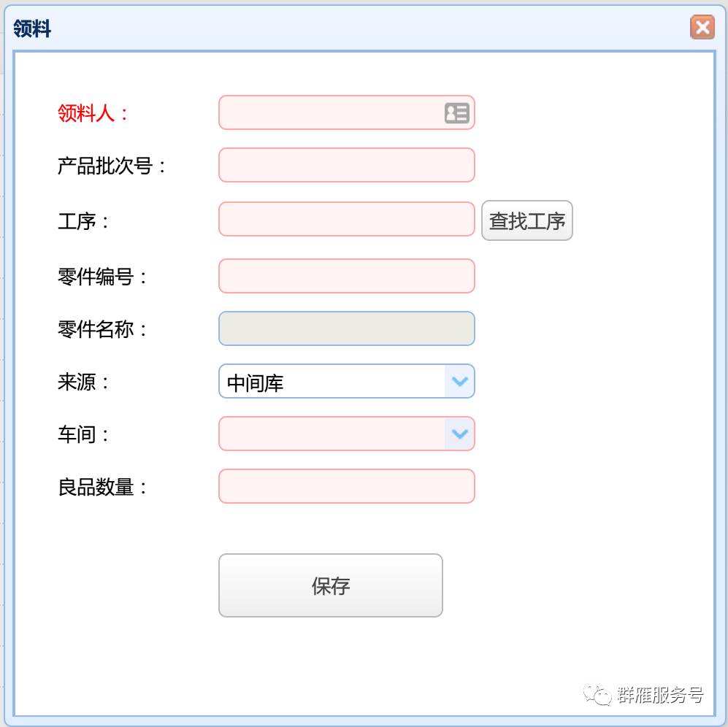Viewport: 728px width, 727px height.
Task: Focus the 工序 input field
Action: 346,219
